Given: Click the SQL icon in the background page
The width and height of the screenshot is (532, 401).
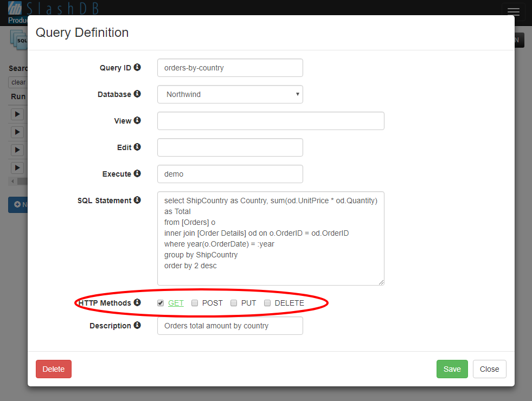Looking at the screenshot, I should [18, 40].
